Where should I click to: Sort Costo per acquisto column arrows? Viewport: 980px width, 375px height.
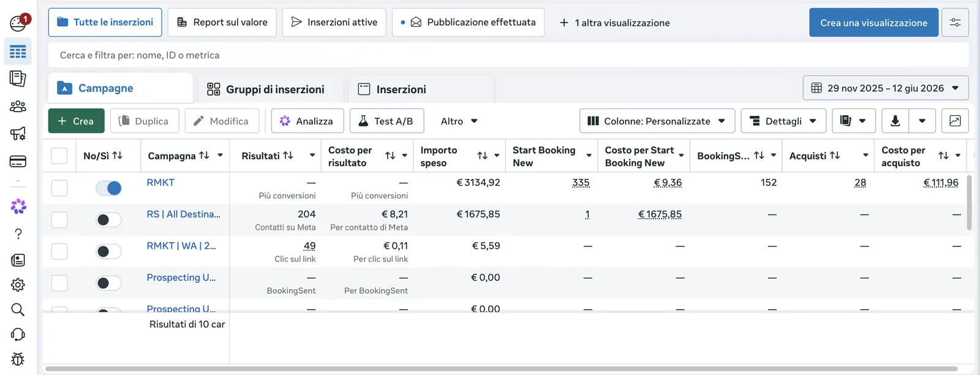pyautogui.click(x=943, y=156)
